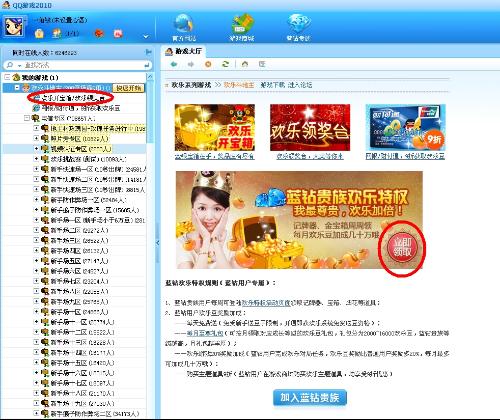
Task: Open the globe website icon in header
Action: point(184,24)
